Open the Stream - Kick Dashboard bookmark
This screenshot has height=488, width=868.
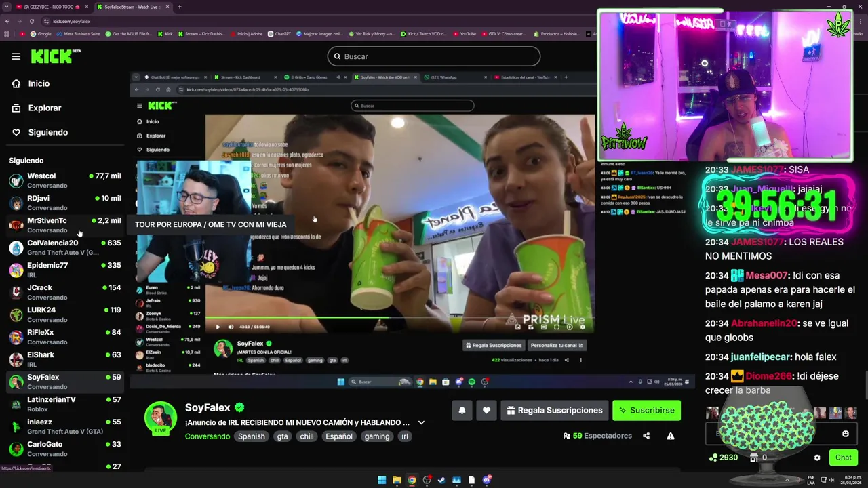click(201, 33)
